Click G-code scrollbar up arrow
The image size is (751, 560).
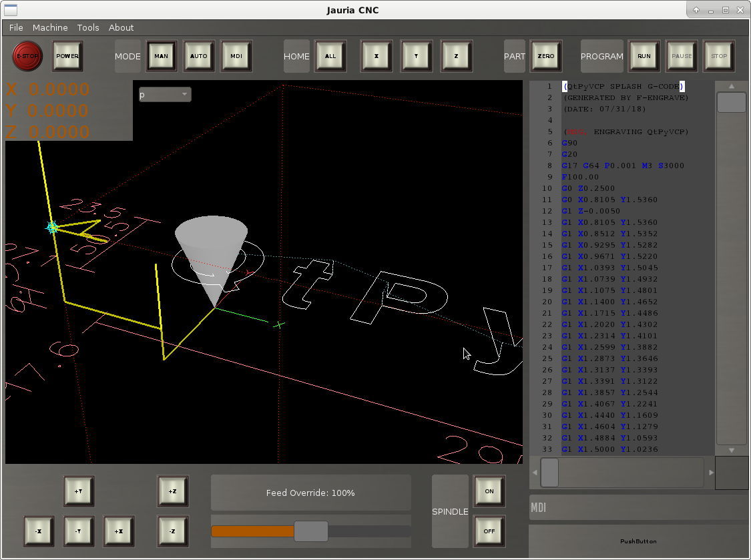[732, 86]
